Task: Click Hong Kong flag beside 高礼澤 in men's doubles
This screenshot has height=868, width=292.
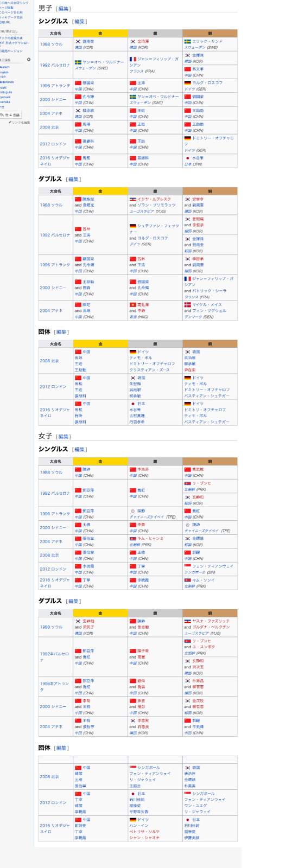Action: tap(133, 305)
